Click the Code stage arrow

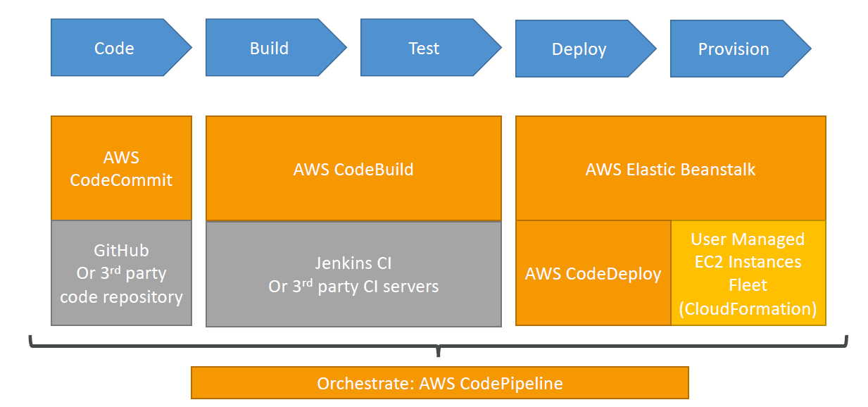[121, 48]
